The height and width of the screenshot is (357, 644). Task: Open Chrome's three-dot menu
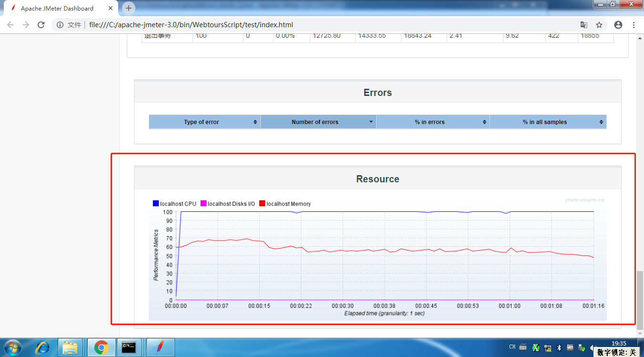pos(634,25)
